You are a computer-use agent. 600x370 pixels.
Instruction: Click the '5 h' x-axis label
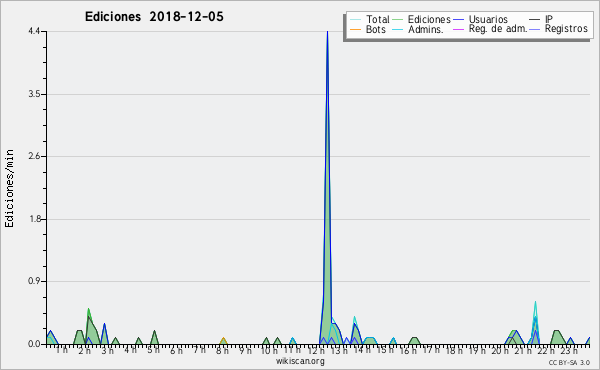click(153, 350)
